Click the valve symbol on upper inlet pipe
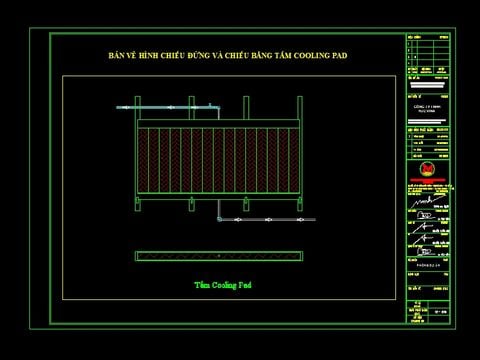The width and height of the screenshot is (480, 360). pos(210,106)
